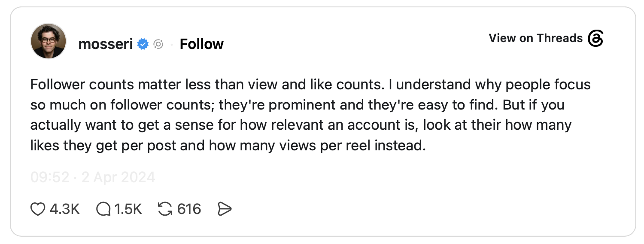This screenshot has width=644, height=244.
Task: Click the 616 reposts count
Action: coord(189,209)
